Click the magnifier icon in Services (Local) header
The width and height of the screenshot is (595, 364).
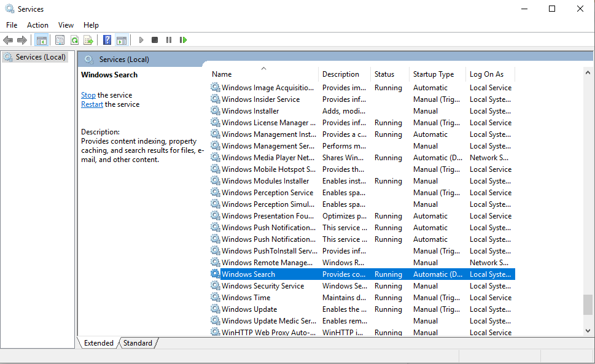[x=89, y=60]
